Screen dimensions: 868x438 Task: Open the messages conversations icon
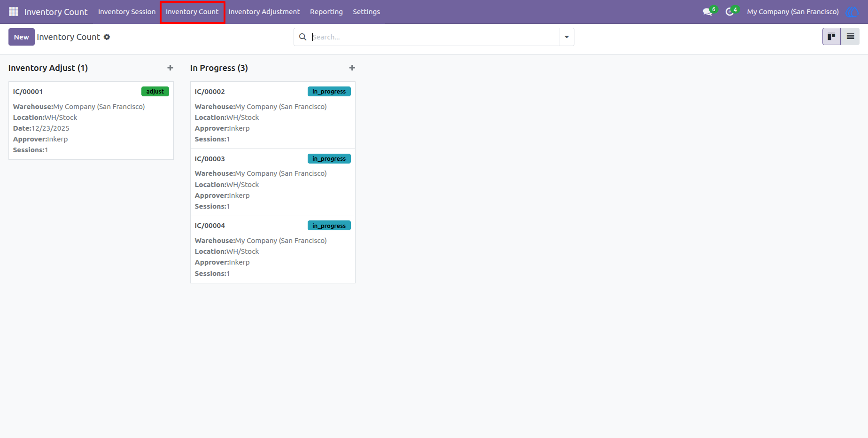tap(707, 12)
